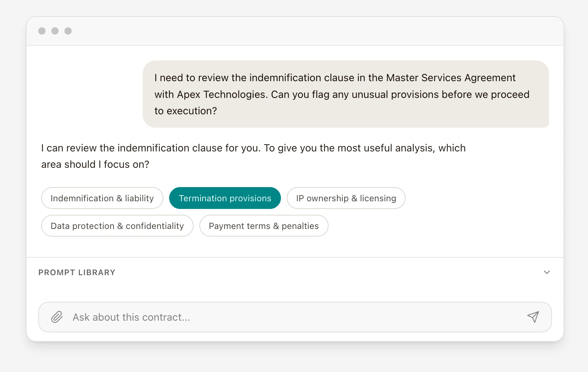Screen dimensions: 588x372
Task: Choose Data protection & confidentiality option
Action: pos(117,226)
